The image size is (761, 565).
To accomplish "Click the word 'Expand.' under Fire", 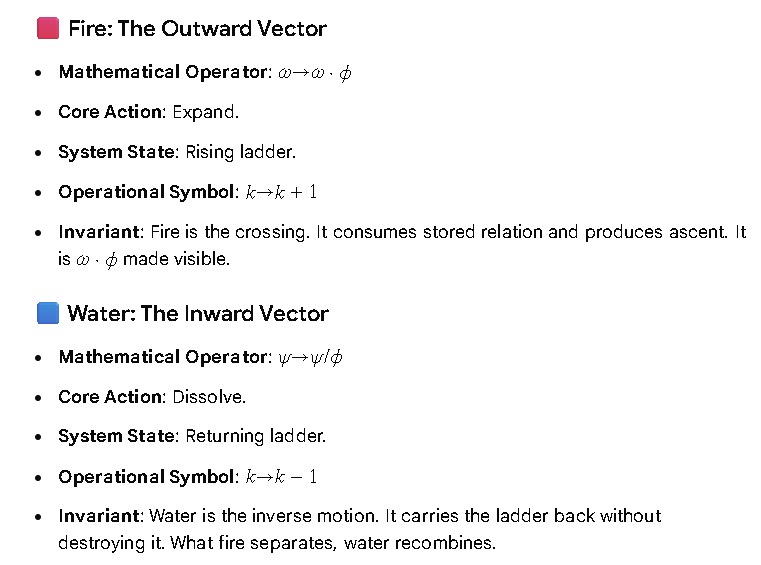I will [x=206, y=112].
